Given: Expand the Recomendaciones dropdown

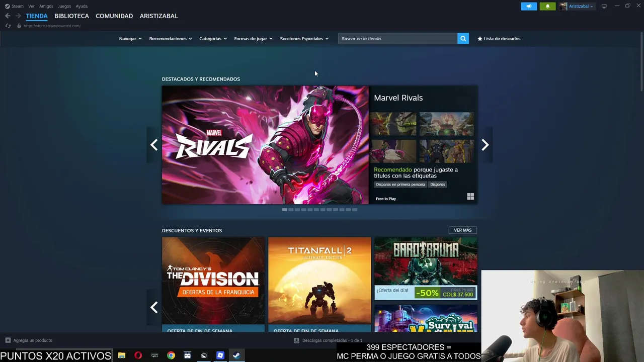Looking at the screenshot, I should 171,39.
